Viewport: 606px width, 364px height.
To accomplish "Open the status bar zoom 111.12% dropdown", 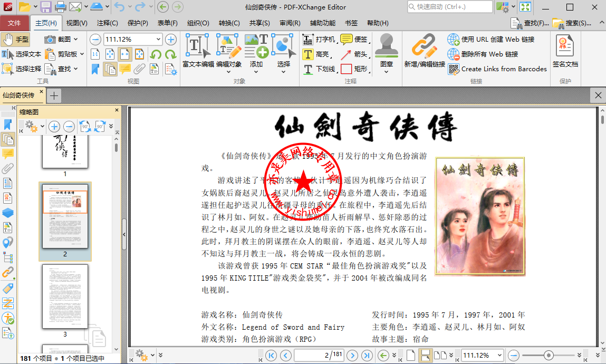I will (x=499, y=355).
